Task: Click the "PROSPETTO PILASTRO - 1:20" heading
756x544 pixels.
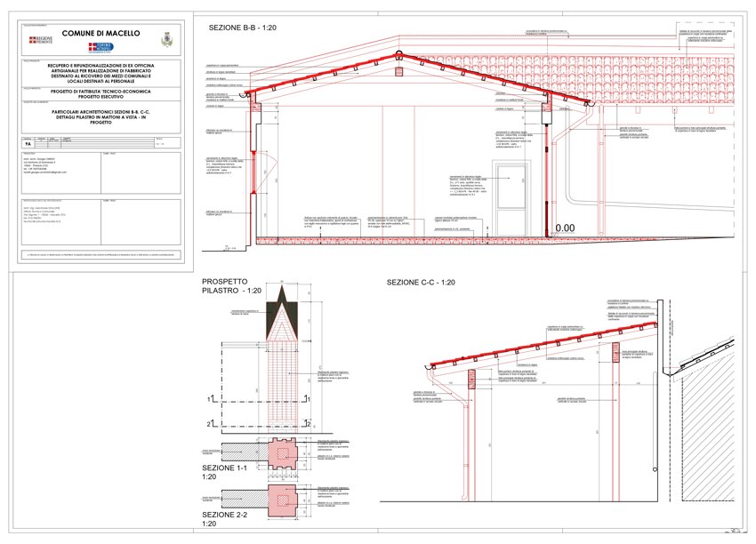Action: pyautogui.click(x=230, y=285)
